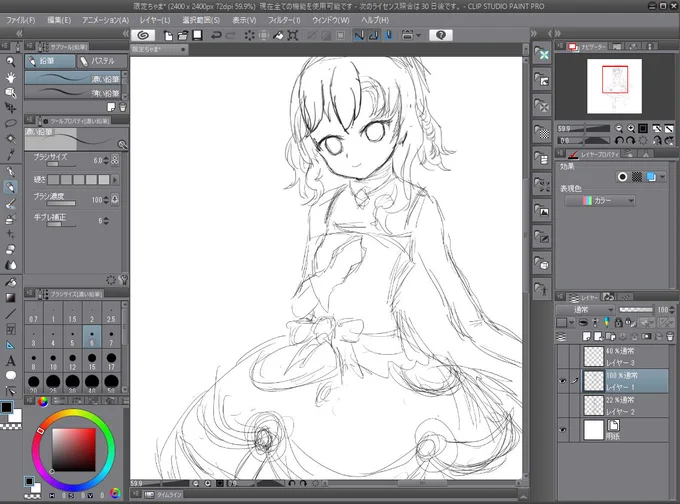This screenshot has width=680, height=504.
Task: Open Clip Studio launcher icon
Action: [143, 35]
